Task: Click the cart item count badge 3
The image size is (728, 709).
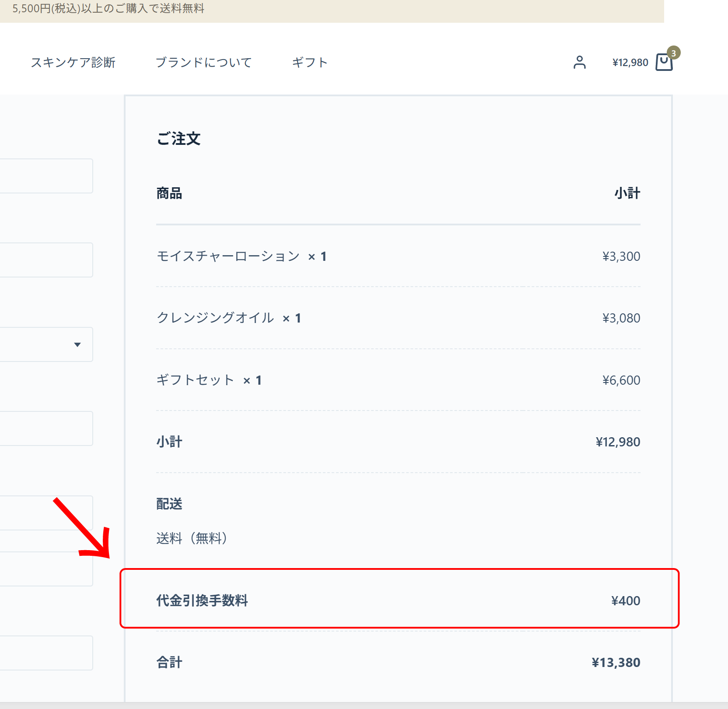Action: pyautogui.click(x=674, y=53)
